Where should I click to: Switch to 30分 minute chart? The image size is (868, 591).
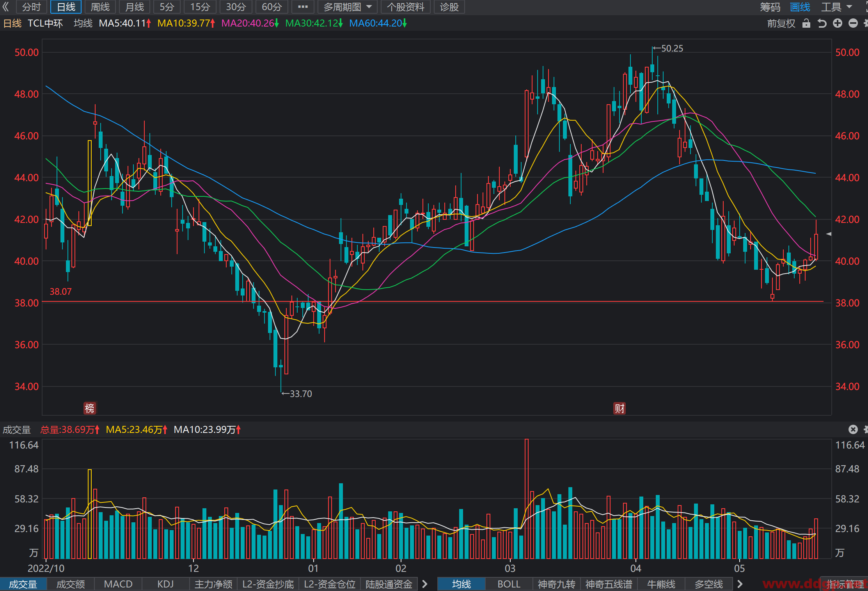click(236, 7)
